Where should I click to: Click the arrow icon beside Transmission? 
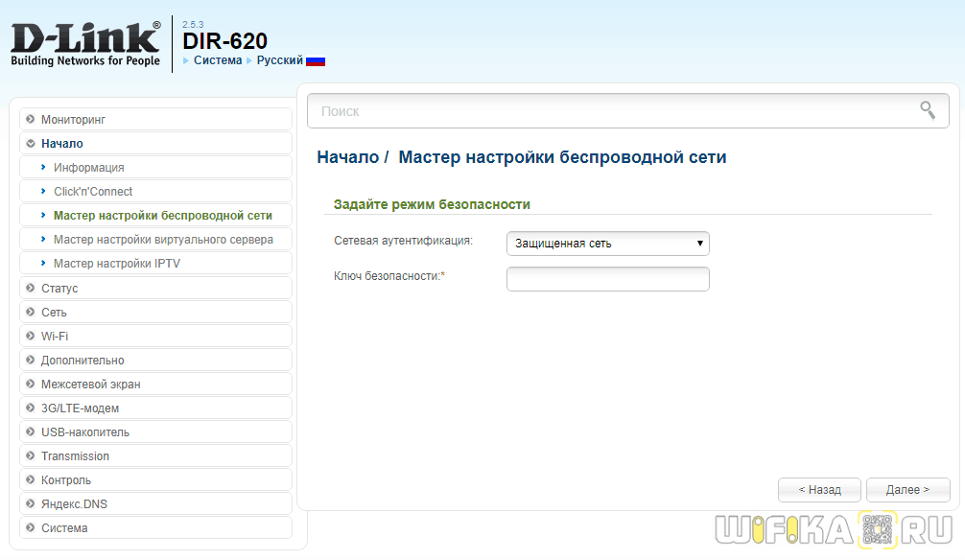31,456
